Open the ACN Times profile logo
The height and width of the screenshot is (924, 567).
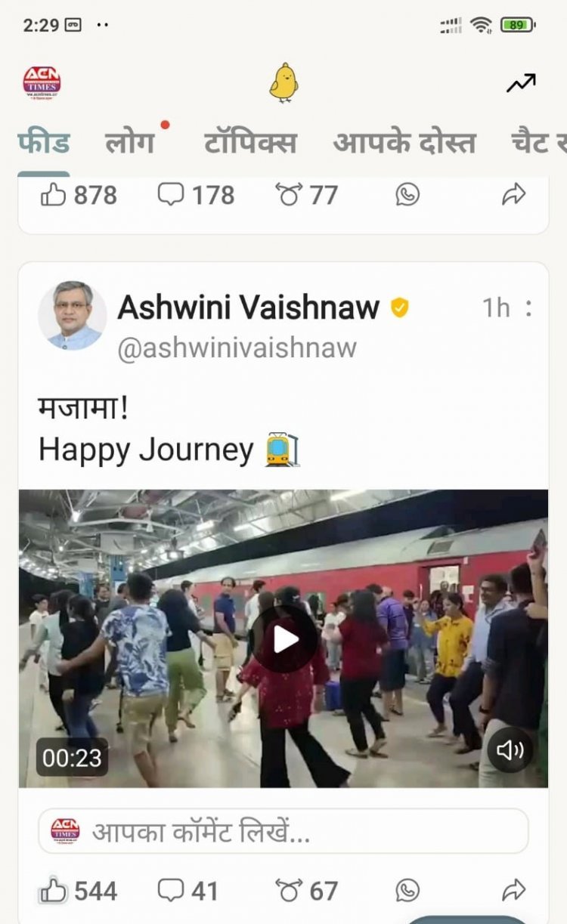(42, 83)
